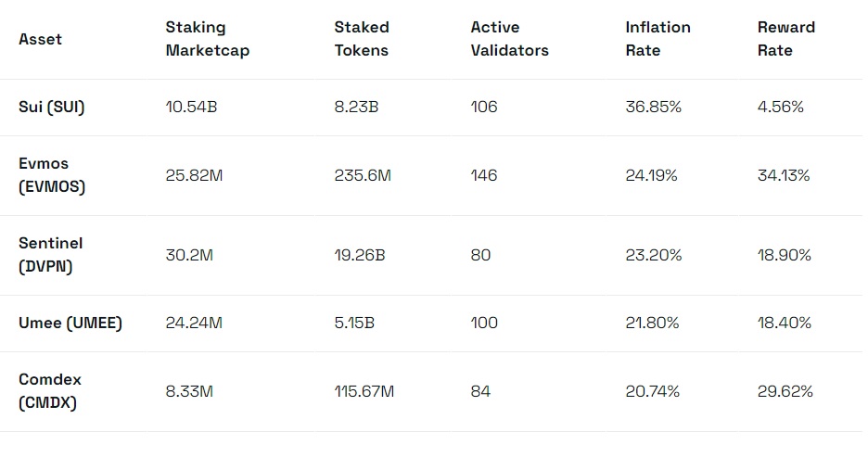Select Sui's 36.85% inflation rate cell
The width and height of the screenshot is (868, 457).
point(653,107)
